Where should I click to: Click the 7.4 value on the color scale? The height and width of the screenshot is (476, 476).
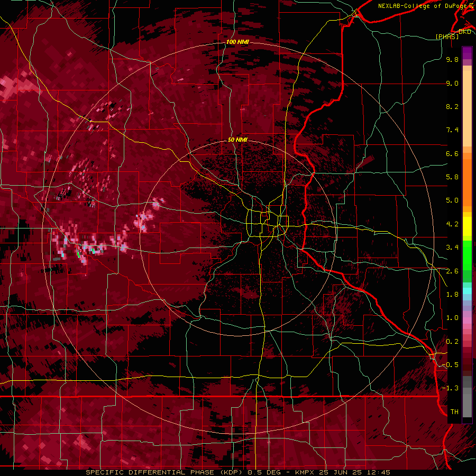coord(452,130)
